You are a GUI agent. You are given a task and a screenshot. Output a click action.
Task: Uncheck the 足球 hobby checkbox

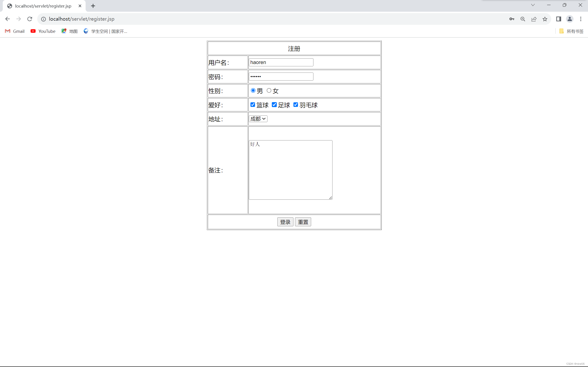(x=274, y=105)
